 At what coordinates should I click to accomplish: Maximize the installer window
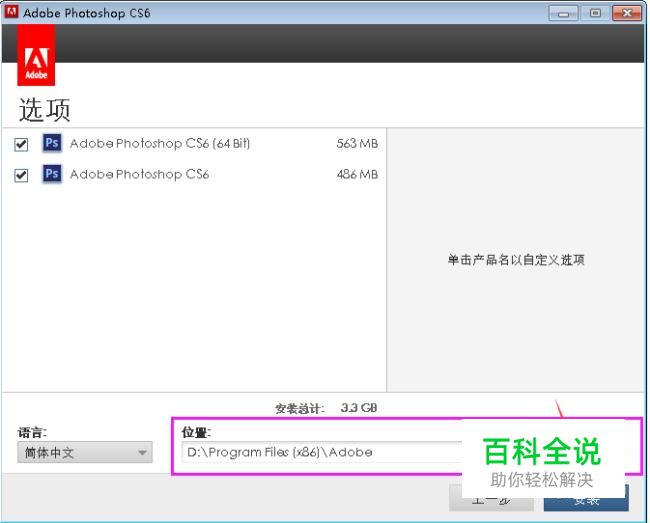coord(595,13)
